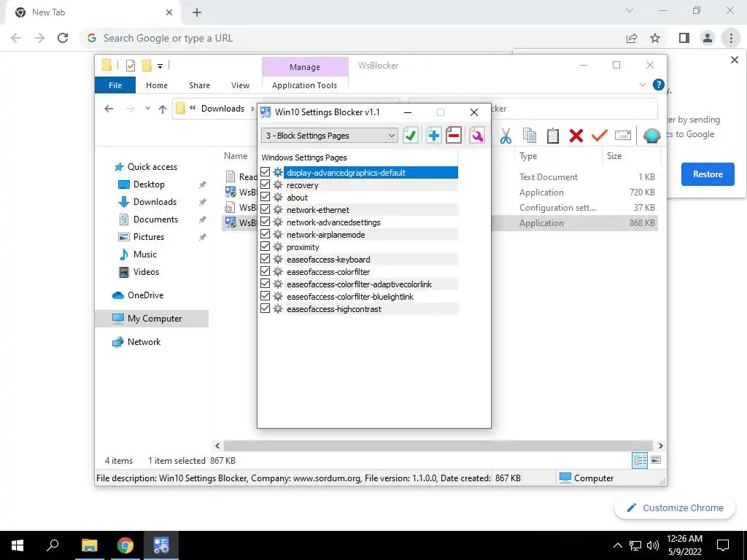Click the Rename icon in Explorer toolbar

[x=623, y=136]
